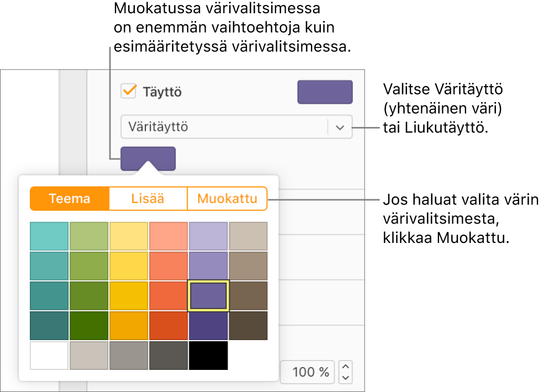Select the light teal swatch in the first row
The image size is (544, 392).
click(49, 236)
